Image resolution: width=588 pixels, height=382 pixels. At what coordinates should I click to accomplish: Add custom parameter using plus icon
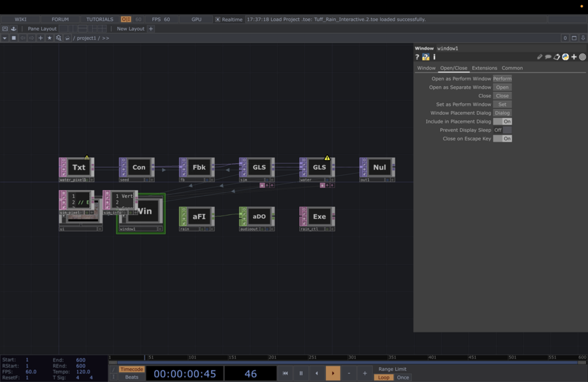(574, 57)
